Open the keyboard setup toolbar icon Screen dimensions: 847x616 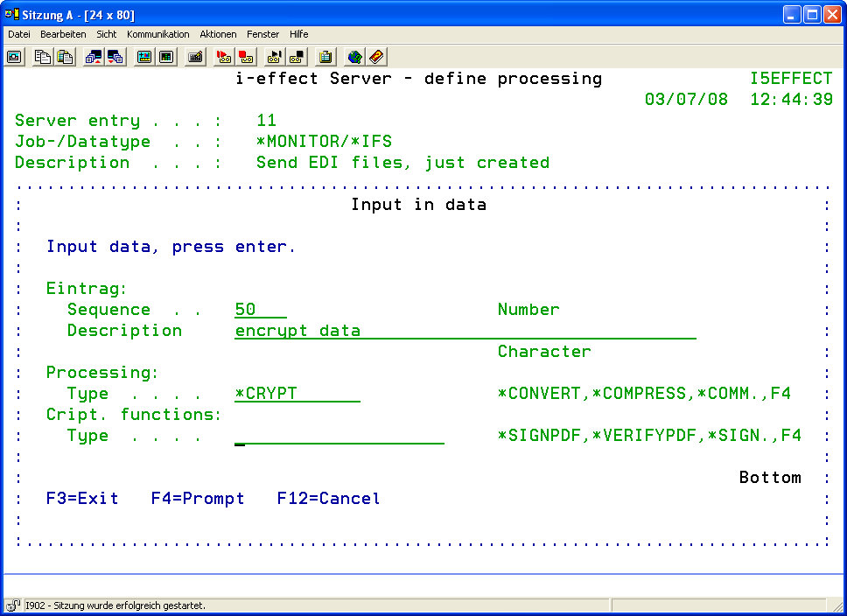(195, 57)
